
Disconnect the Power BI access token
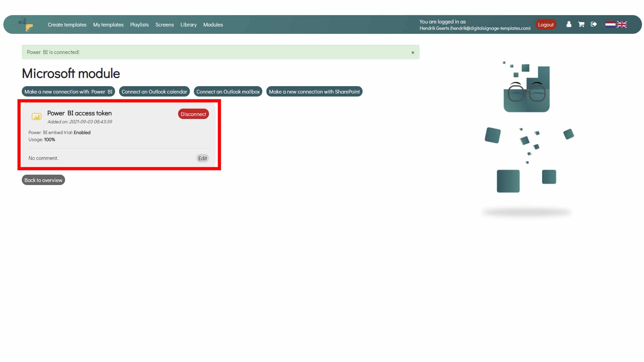[194, 114]
